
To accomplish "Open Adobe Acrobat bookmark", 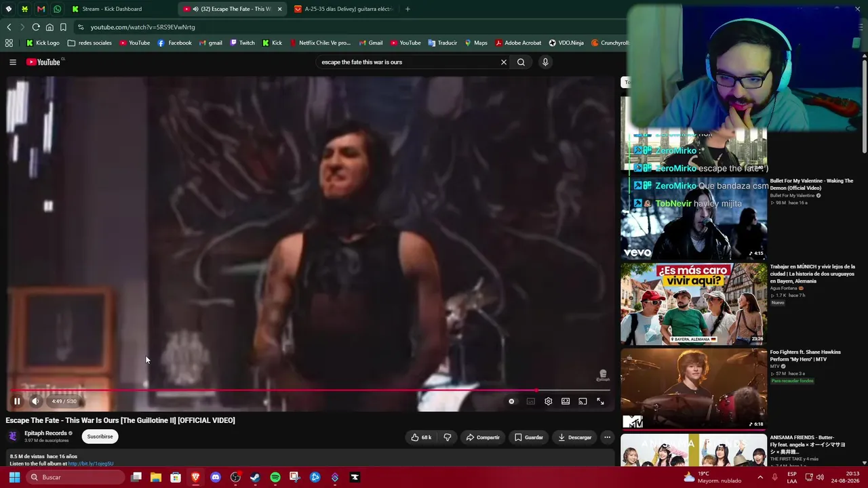I will coord(518,43).
